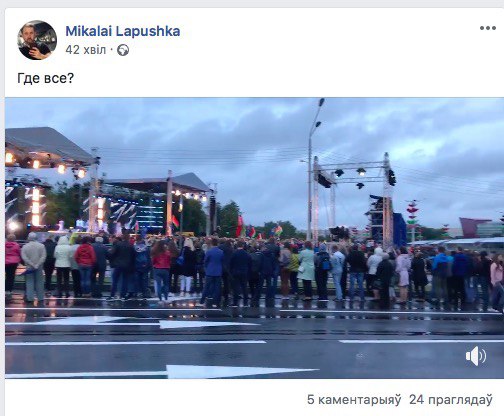This screenshot has height=416, width=504.
Task: Open the post timestamp "42 хвіл"
Action: point(85,50)
